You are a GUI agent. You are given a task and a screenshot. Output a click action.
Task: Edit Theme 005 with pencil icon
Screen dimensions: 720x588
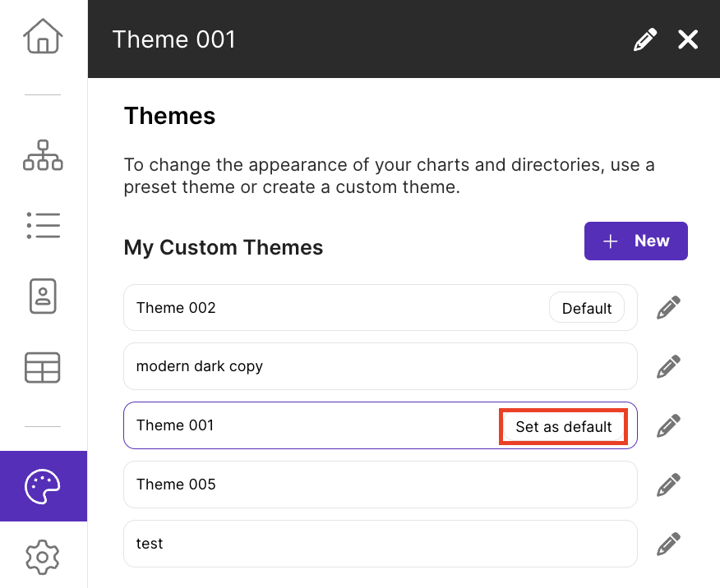(668, 485)
